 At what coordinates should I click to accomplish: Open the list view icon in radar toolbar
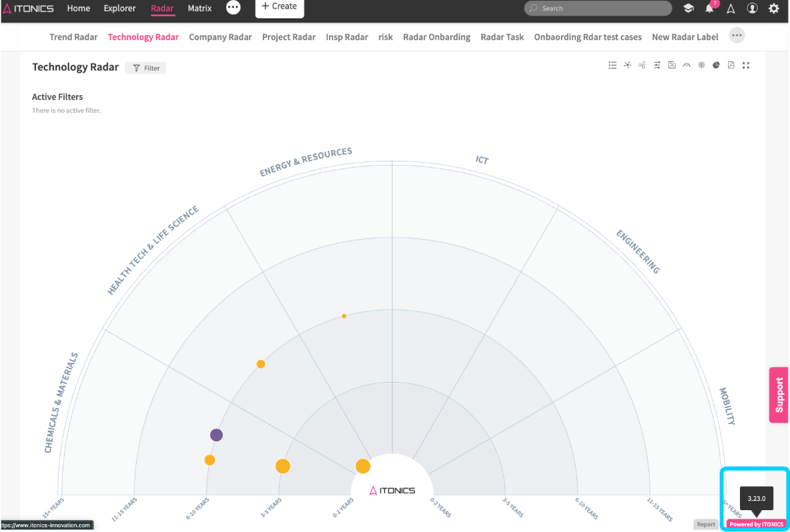click(x=612, y=66)
